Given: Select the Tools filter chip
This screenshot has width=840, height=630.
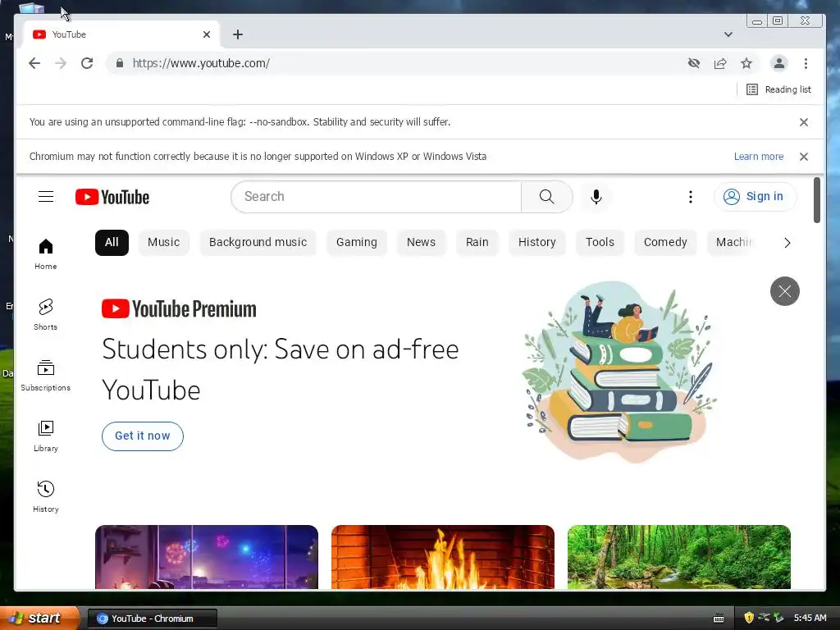Looking at the screenshot, I should [x=600, y=243].
